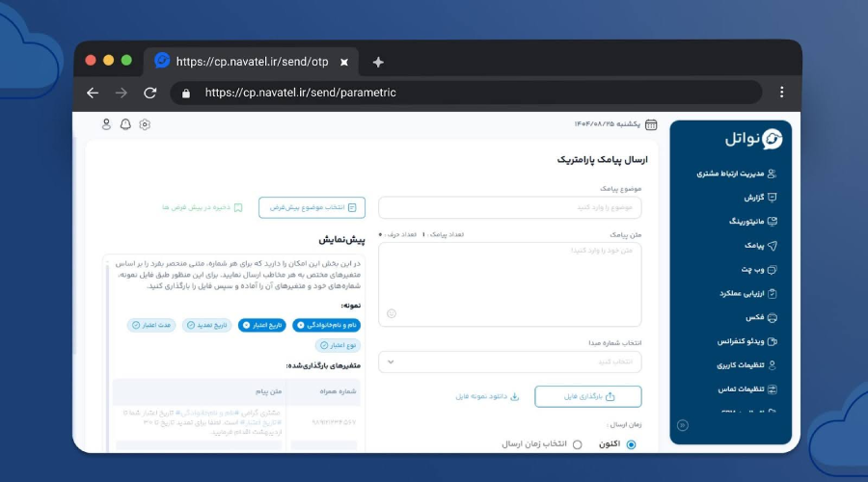The height and width of the screenshot is (482, 868).
Task: Open the browser three-dot menu
Action: (781, 93)
